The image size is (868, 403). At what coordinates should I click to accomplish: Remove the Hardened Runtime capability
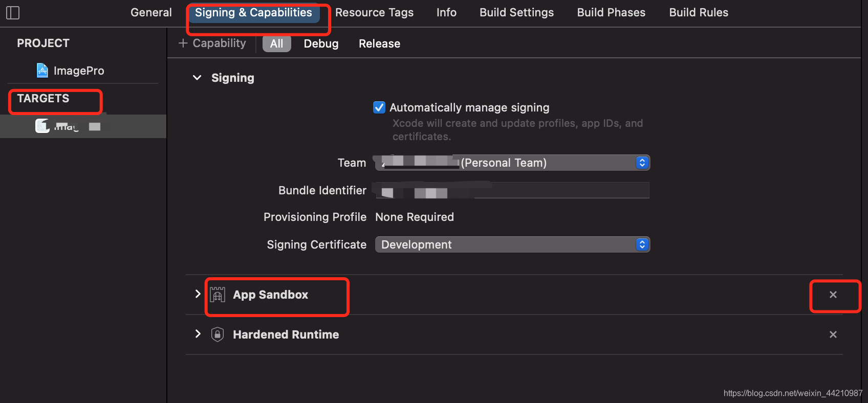coord(833,334)
